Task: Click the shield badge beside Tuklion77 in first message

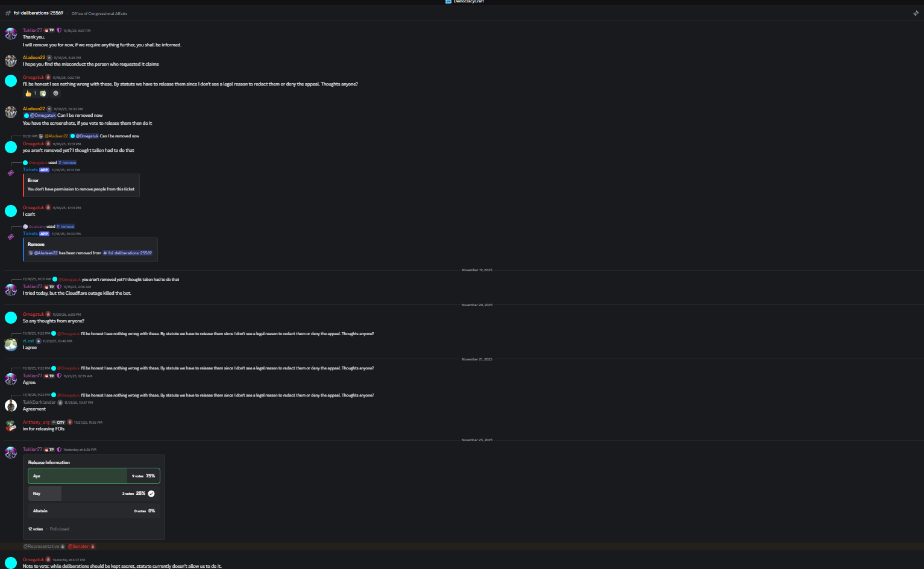Action: click(x=59, y=30)
